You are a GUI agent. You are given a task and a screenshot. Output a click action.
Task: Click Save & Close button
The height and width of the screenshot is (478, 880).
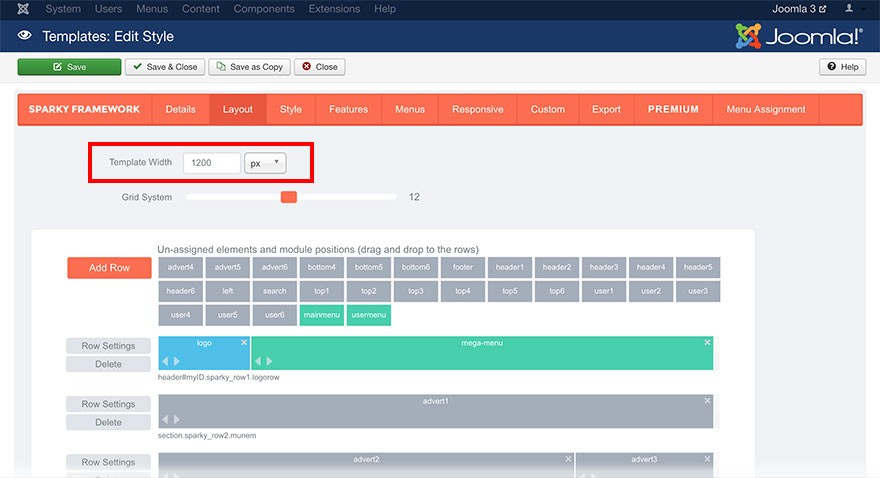[x=165, y=67]
